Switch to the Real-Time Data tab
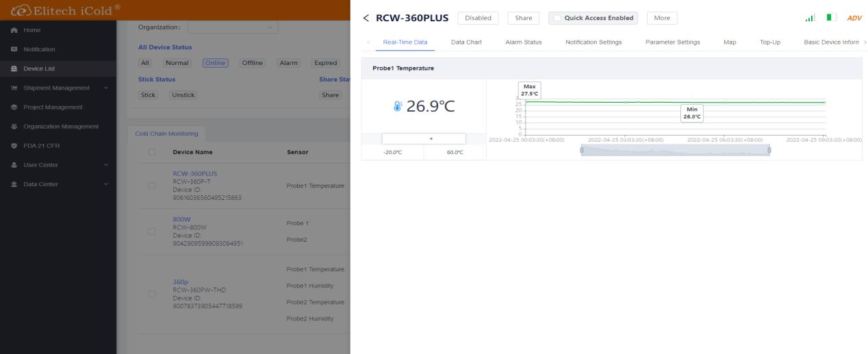 click(x=405, y=42)
